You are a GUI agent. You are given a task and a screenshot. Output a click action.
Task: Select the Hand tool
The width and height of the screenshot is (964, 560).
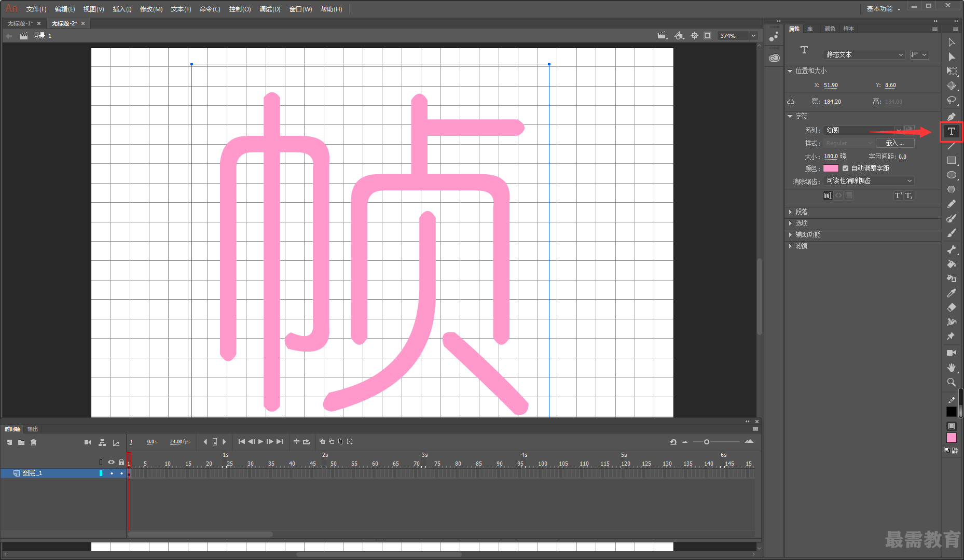952,367
